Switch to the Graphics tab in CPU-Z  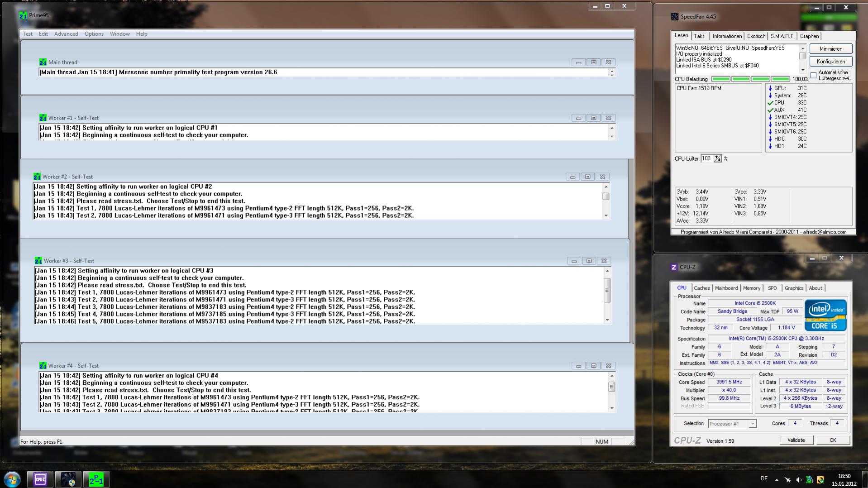794,288
